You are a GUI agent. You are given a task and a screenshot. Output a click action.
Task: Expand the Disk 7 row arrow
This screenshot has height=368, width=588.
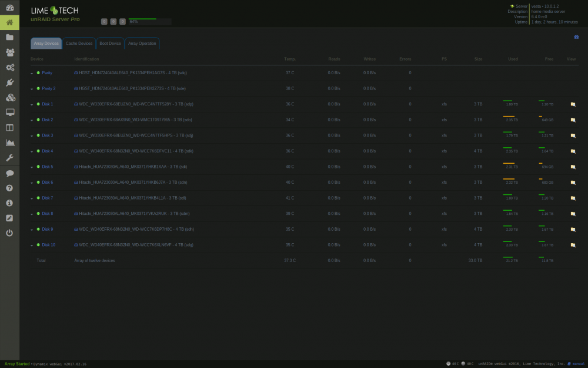32,198
